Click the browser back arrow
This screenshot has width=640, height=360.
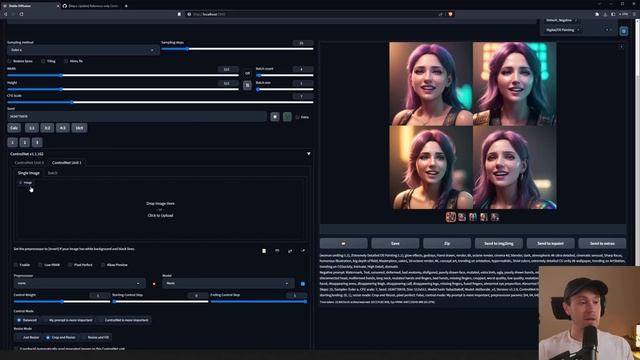click(5, 14)
